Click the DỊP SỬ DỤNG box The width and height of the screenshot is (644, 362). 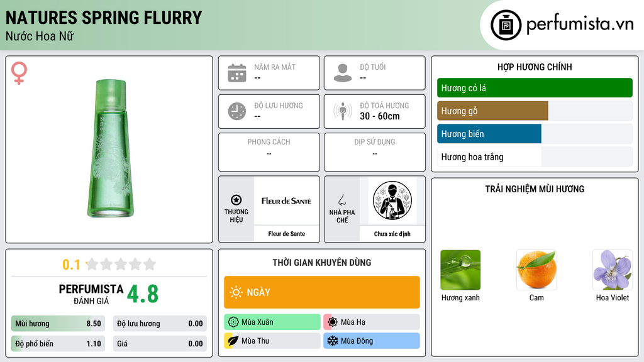[x=375, y=152]
